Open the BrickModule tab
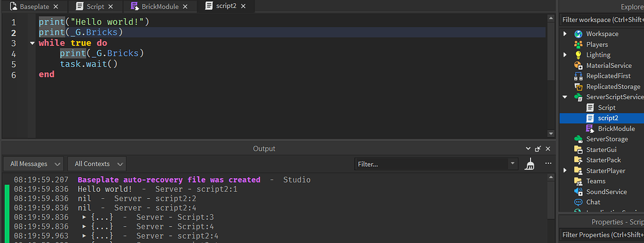The image size is (644, 243). (159, 7)
